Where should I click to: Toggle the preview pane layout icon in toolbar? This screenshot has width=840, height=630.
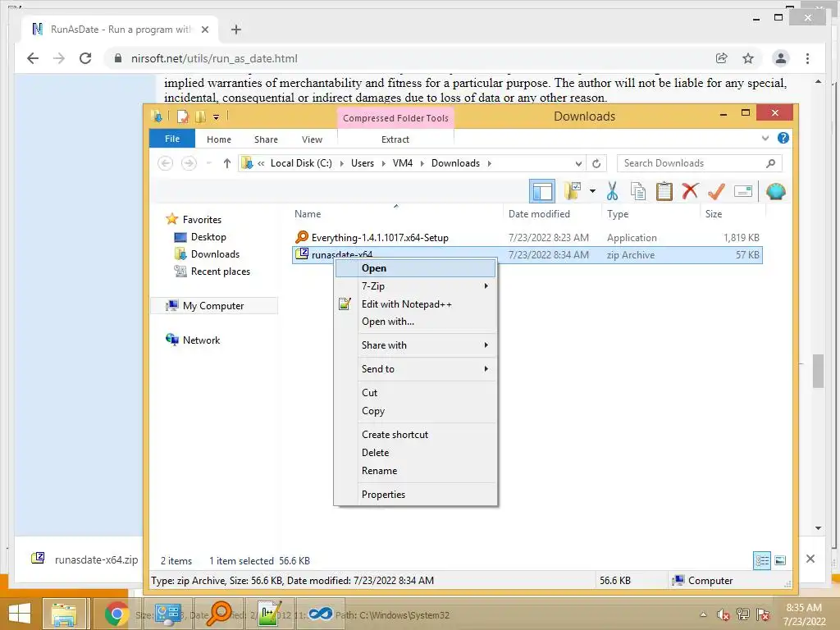click(x=542, y=191)
